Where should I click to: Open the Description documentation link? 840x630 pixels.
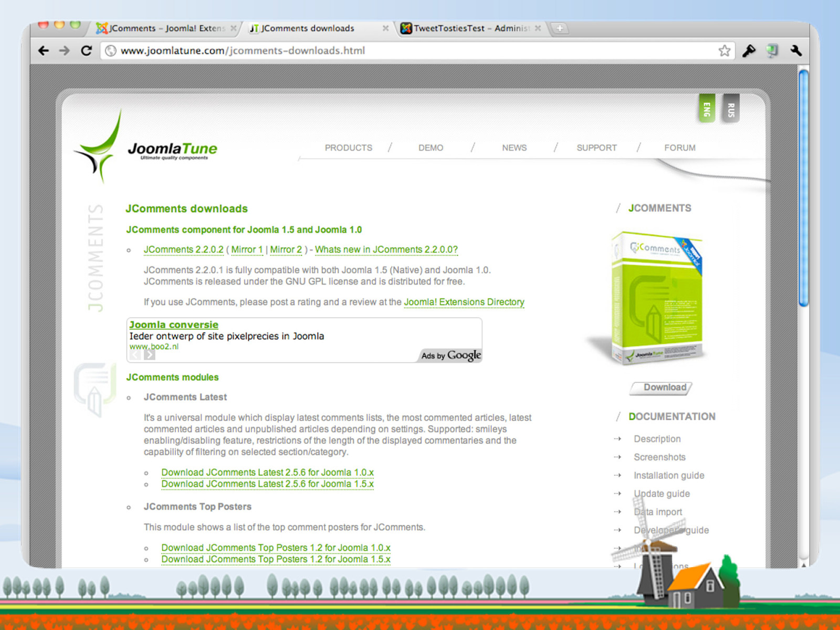pos(657,439)
